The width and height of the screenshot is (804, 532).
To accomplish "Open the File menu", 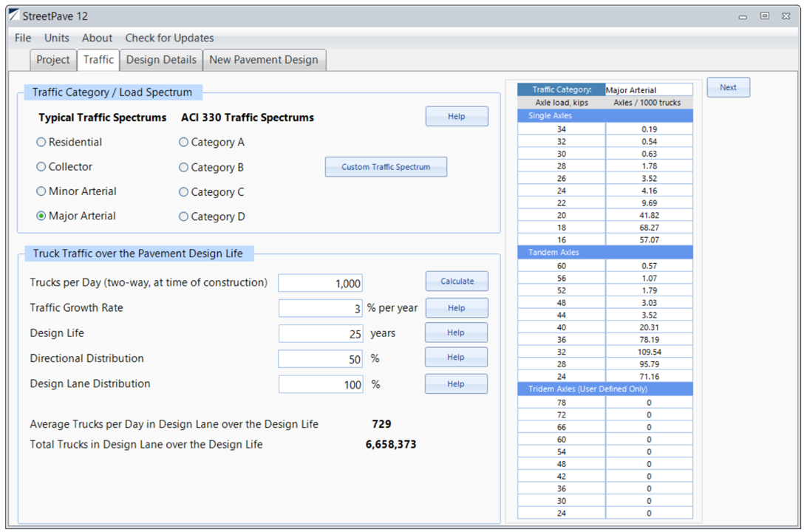I will click(x=23, y=38).
